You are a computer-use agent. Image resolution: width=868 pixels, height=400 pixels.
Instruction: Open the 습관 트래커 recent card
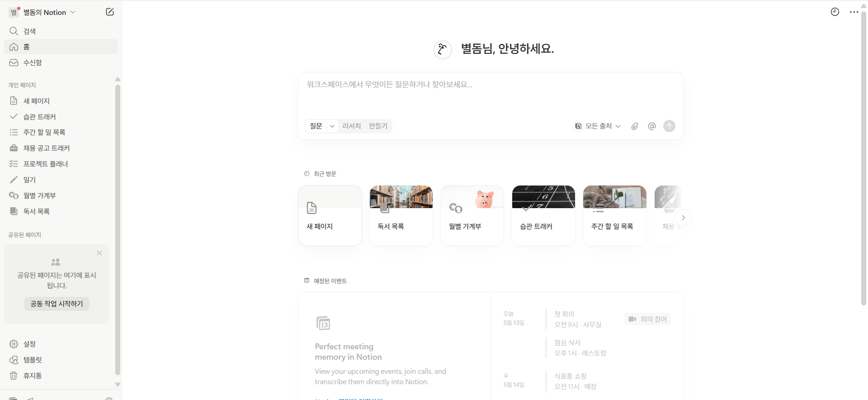(543, 215)
